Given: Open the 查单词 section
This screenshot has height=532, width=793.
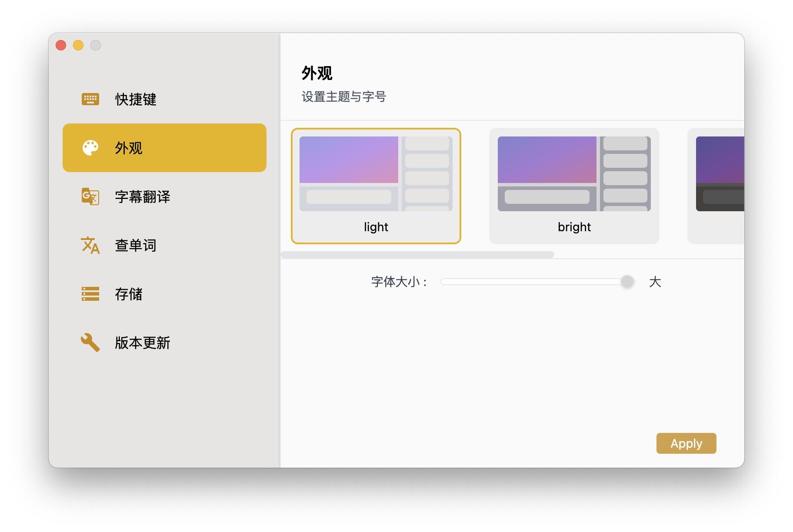Looking at the screenshot, I should (164, 245).
